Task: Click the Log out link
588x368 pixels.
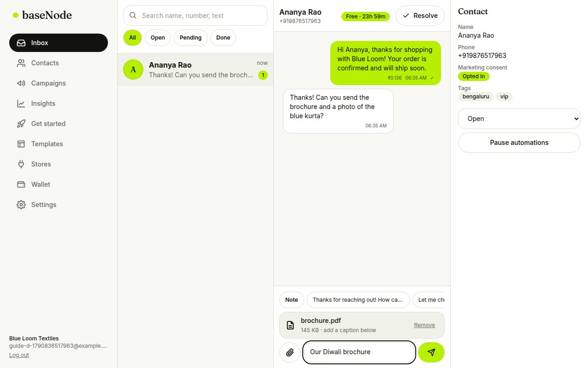Action: (x=19, y=355)
